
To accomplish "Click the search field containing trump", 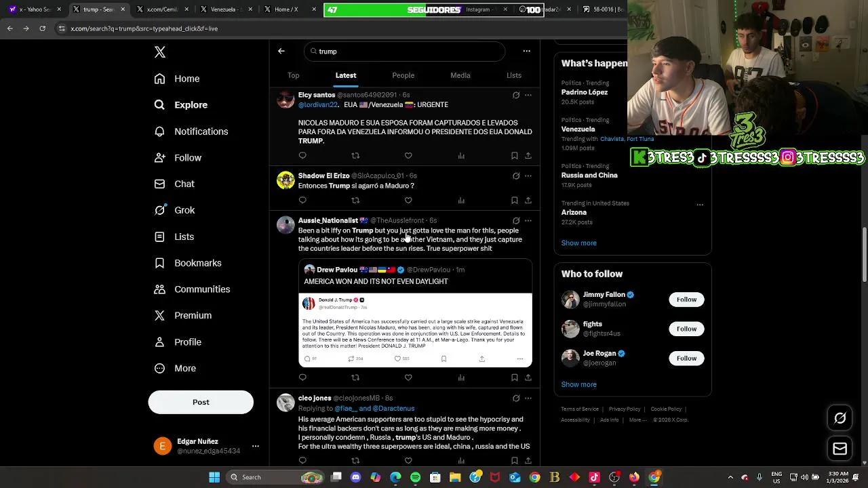I will [405, 52].
